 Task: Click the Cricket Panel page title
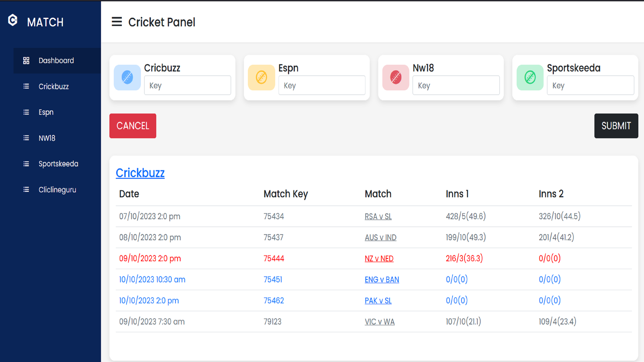coord(162,22)
